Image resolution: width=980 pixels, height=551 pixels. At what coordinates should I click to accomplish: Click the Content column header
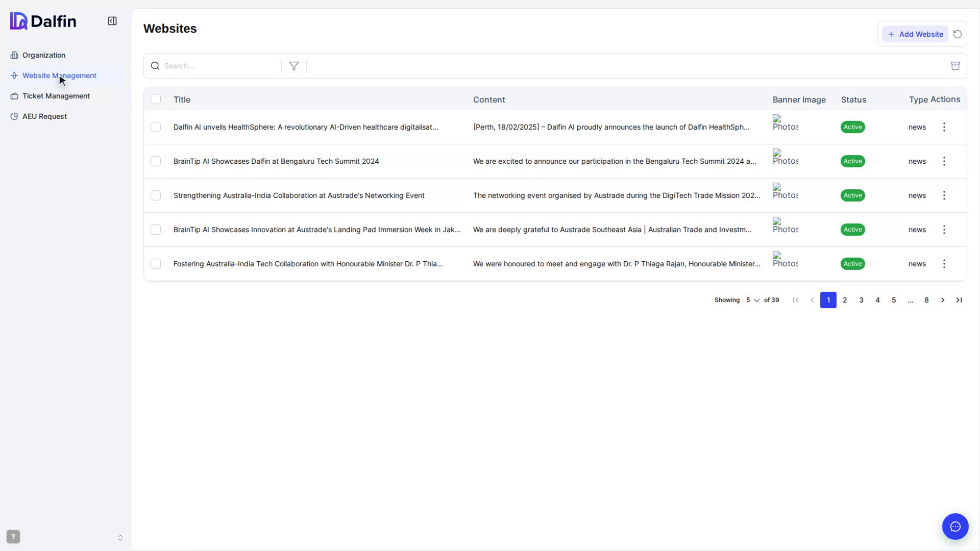coord(489,99)
